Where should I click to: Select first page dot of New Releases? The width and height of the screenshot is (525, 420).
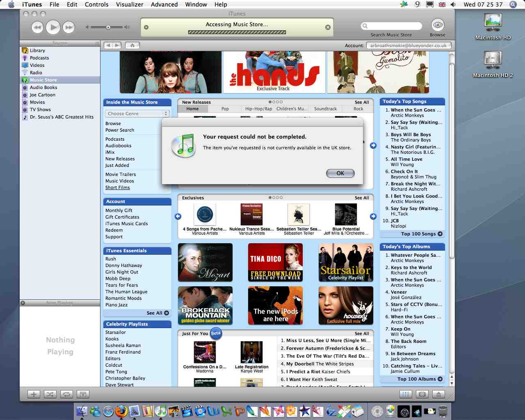pyautogui.click(x=270, y=102)
